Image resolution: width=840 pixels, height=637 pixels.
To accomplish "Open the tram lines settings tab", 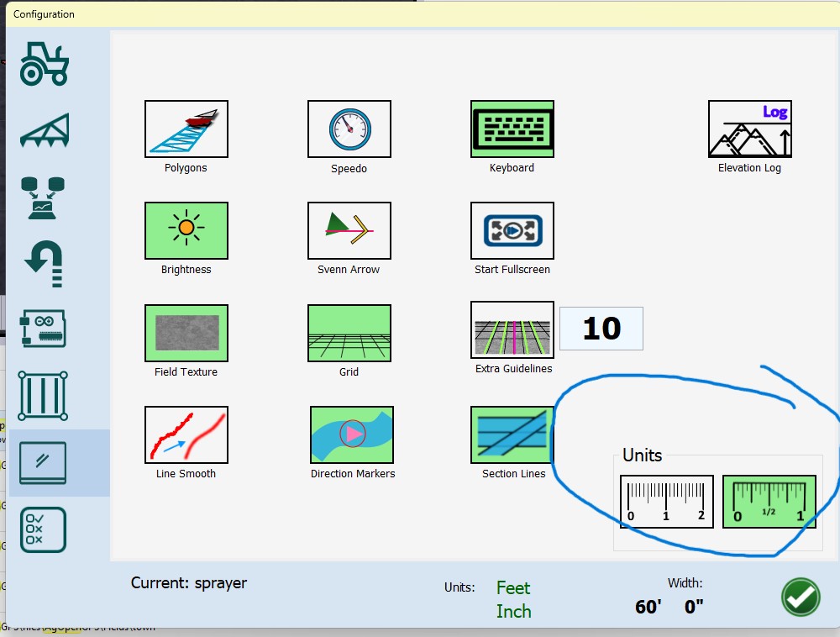I will click(x=45, y=395).
